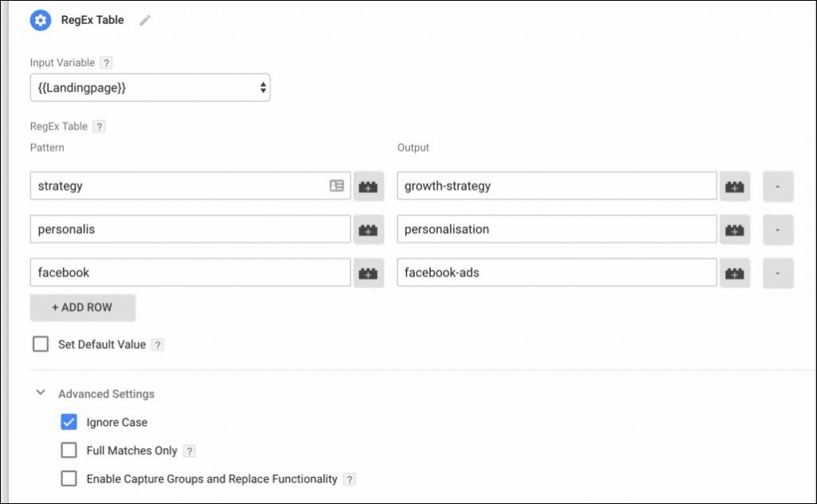Click the blue gear variable type icon

coord(41,21)
